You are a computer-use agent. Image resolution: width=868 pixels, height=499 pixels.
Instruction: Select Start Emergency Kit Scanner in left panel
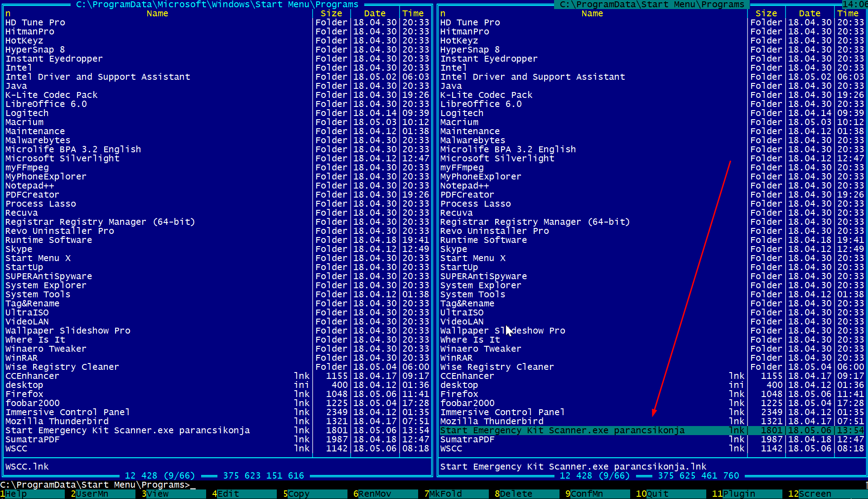[157, 431]
